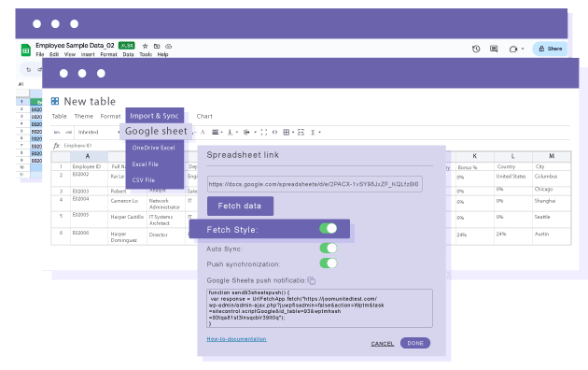Open the Chart tab
Screen dimensions: 588x370
point(204,117)
